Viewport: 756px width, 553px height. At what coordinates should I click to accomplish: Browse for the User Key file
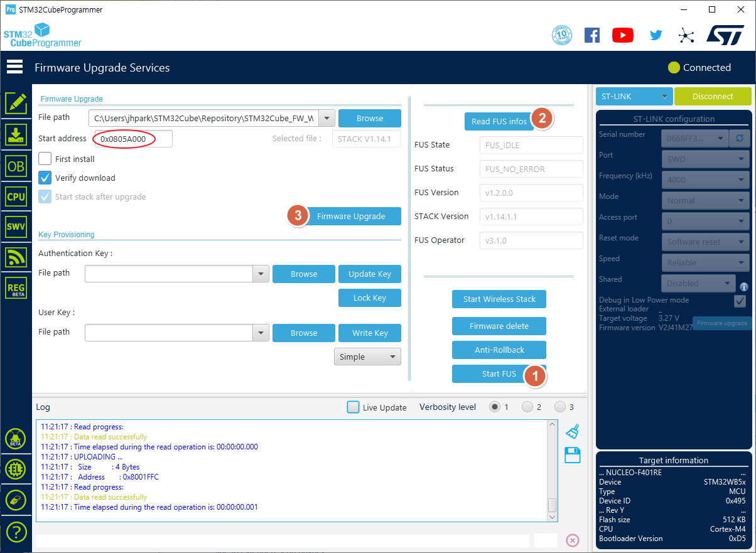(304, 333)
